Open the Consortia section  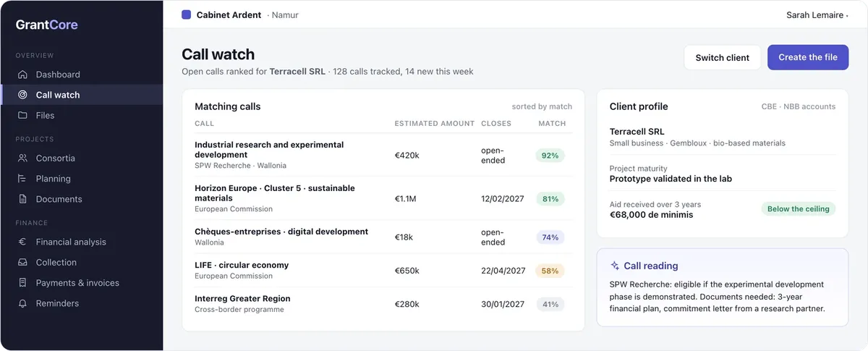[82, 158]
